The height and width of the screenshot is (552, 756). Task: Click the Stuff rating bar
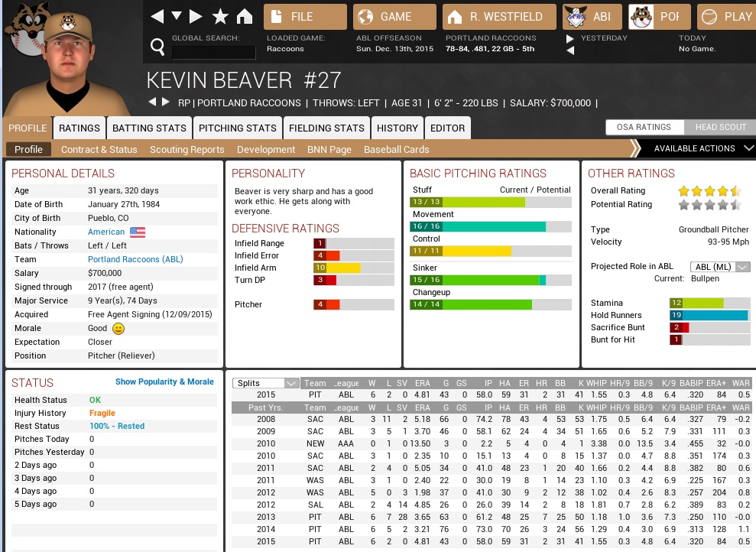pyautogui.click(x=490, y=202)
